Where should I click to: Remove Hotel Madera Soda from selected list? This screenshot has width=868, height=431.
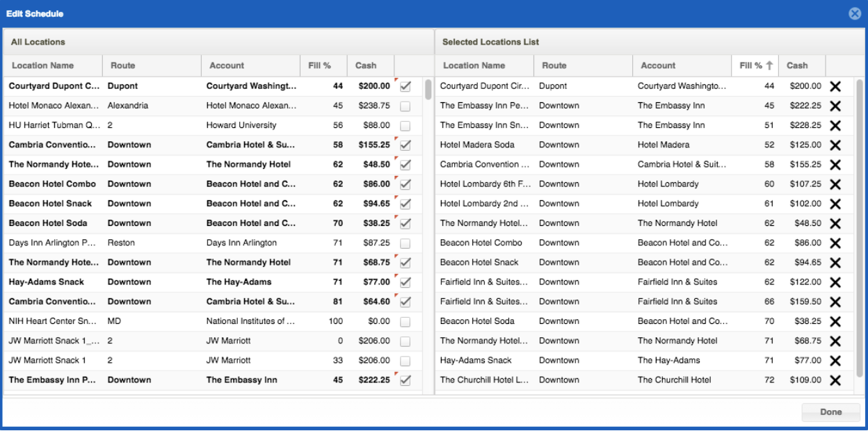click(x=835, y=145)
